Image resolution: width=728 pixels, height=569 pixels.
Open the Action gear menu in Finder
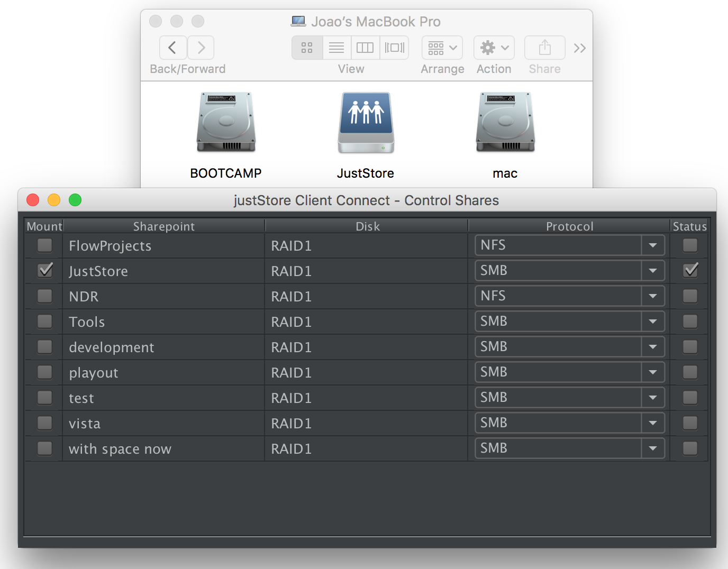pyautogui.click(x=494, y=48)
